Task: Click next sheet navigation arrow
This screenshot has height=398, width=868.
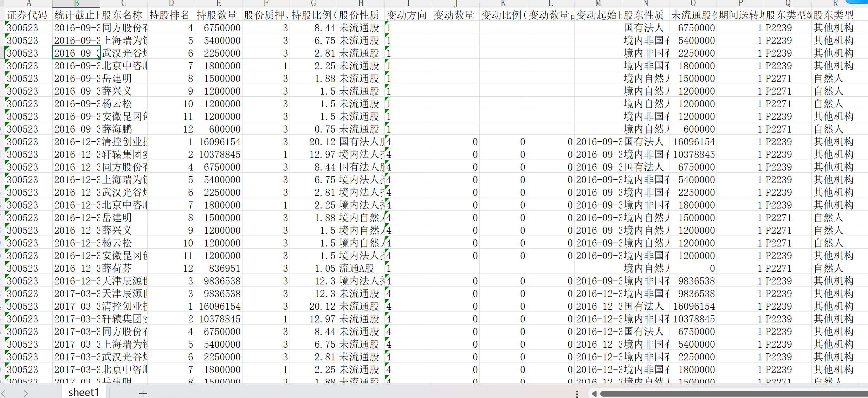Action: pos(25,393)
